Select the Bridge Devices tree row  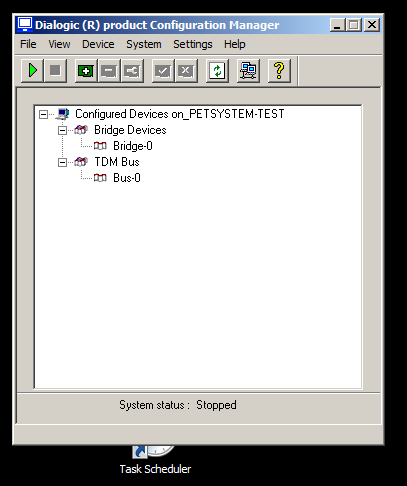130,130
